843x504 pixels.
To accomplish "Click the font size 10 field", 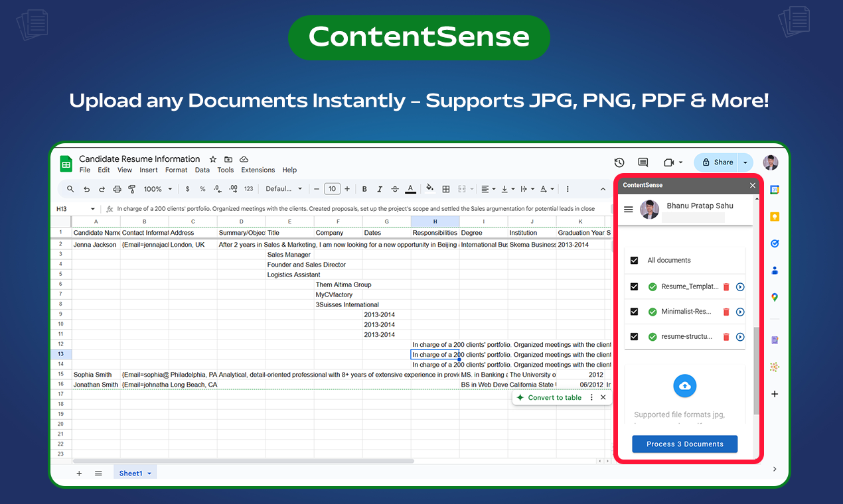I will click(x=332, y=189).
